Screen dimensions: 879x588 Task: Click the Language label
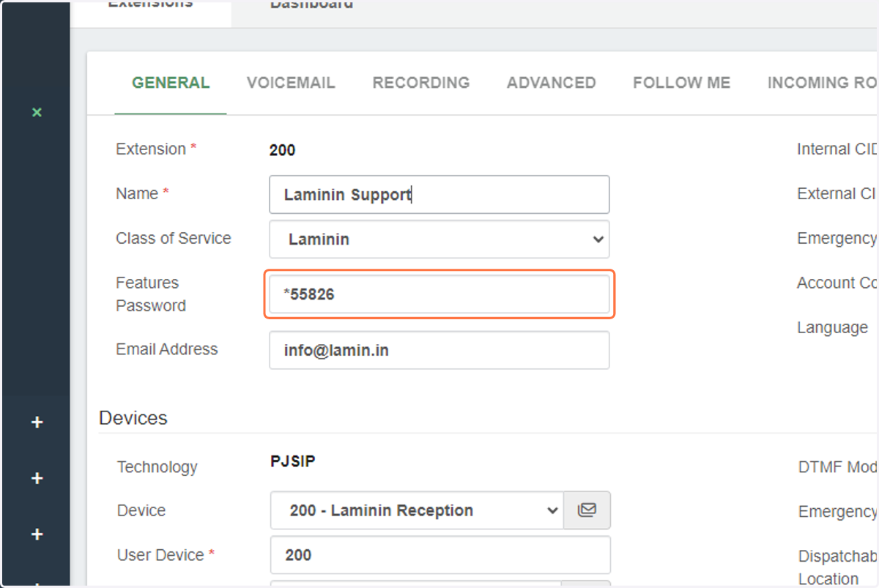832,328
